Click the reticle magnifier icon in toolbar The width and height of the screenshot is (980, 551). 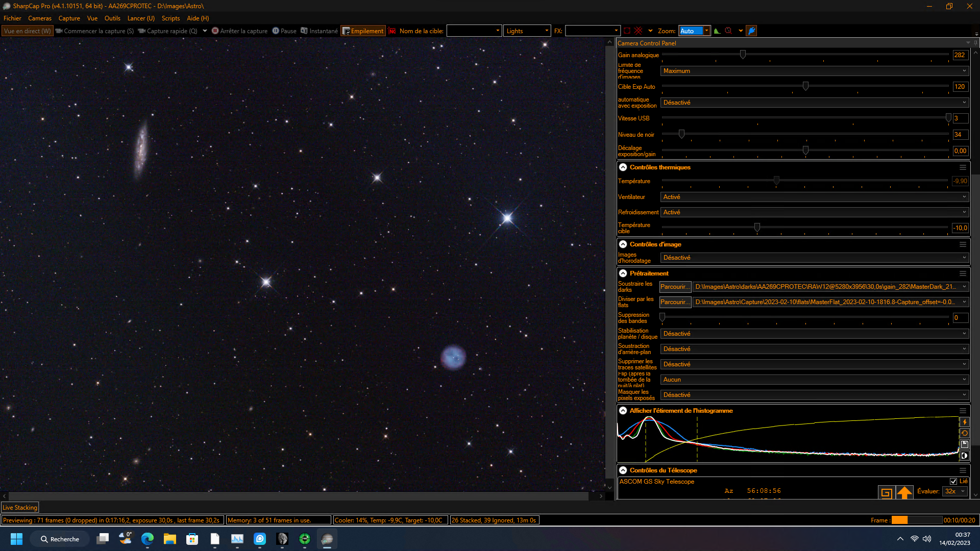pos(729,31)
